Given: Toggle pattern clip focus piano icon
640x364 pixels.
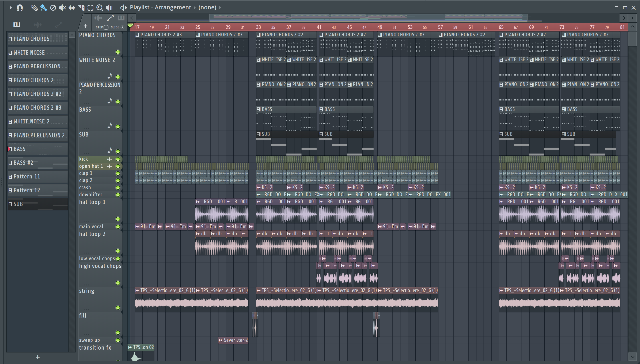Looking at the screenshot, I should tap(121, 18).
